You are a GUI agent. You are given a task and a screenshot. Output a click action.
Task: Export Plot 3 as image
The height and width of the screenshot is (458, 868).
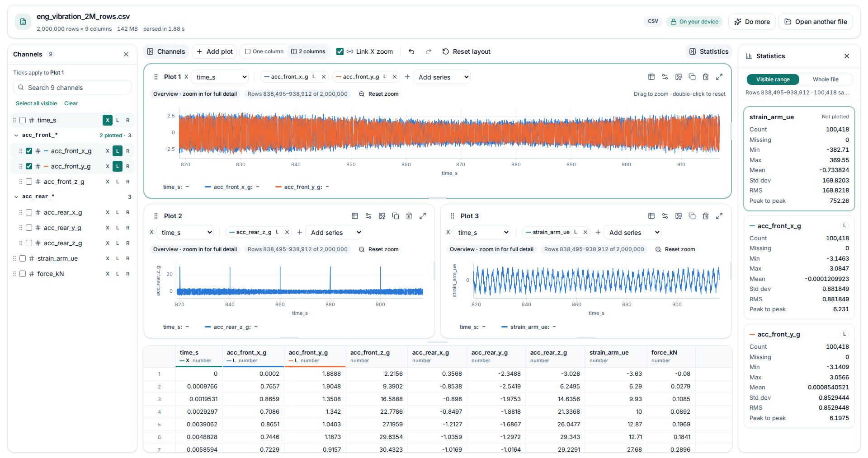[679, 216]
